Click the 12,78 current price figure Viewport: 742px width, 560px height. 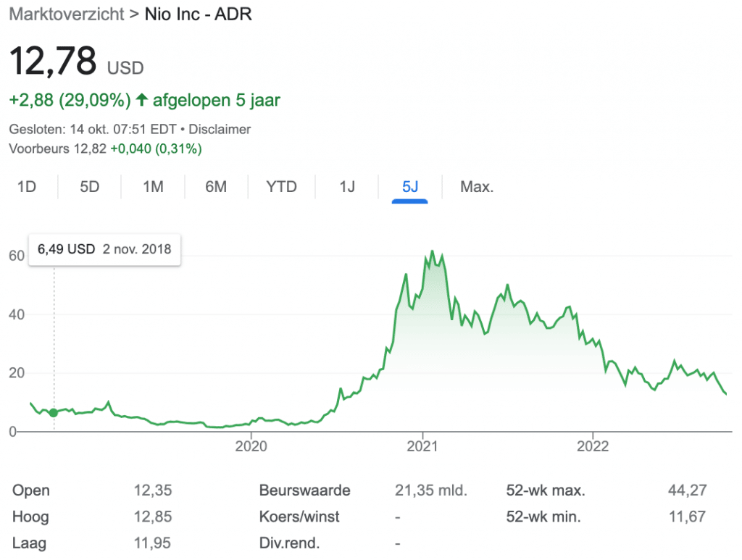(53, 62)
